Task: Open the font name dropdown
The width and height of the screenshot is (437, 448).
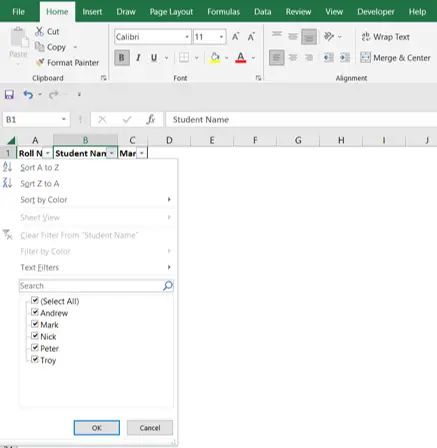Action: (x=187, y=37)
